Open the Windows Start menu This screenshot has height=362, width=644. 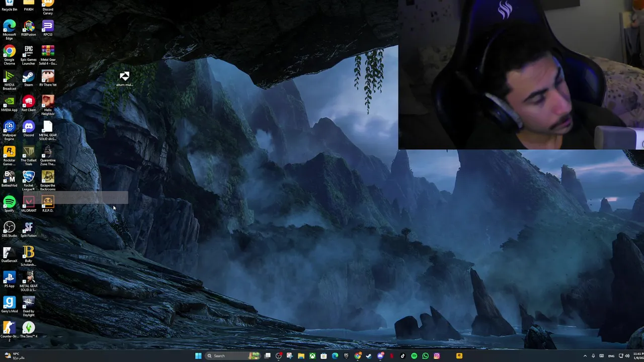coord(198,356)
